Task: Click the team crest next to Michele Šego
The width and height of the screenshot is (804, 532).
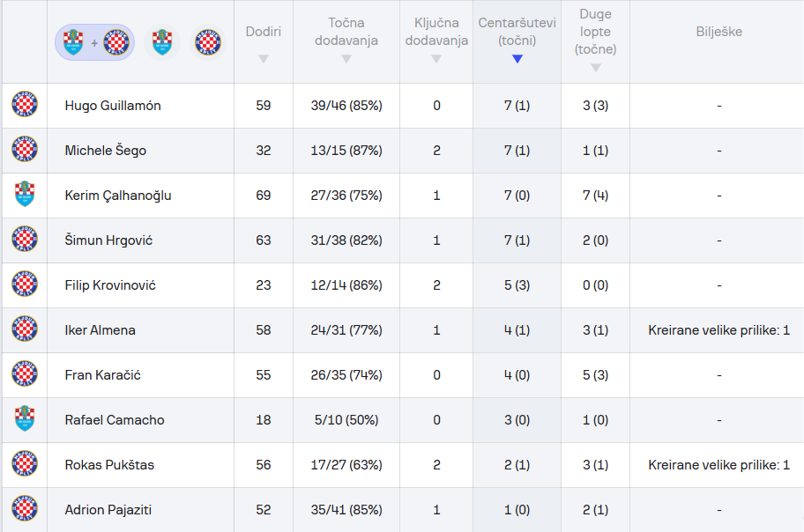Action: coord(25,151)
